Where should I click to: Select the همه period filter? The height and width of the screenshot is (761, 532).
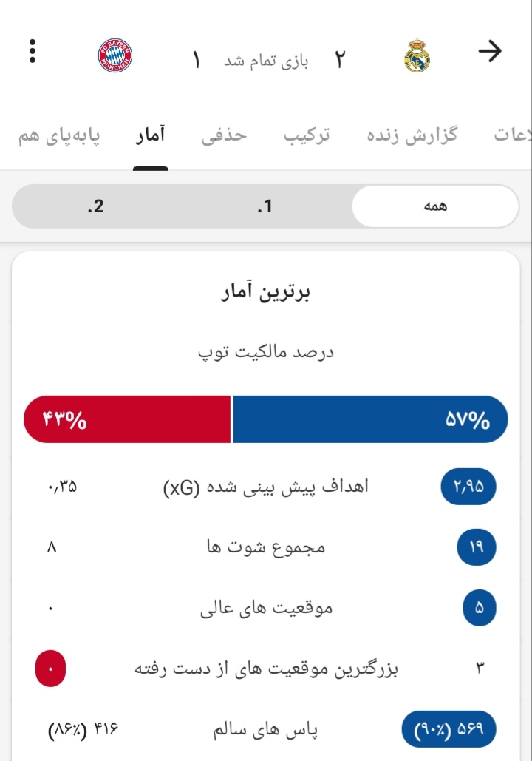click(435, 206)
